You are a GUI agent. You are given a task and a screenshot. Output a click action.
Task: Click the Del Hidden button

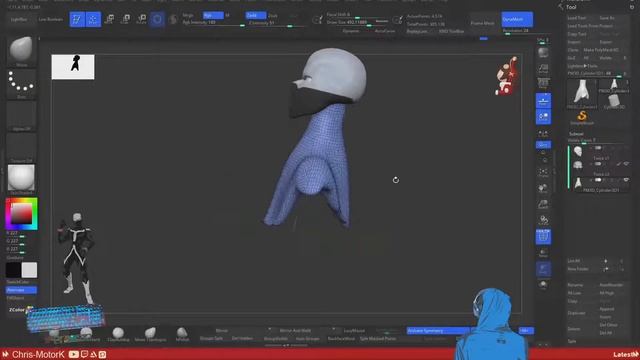(242, 338)
